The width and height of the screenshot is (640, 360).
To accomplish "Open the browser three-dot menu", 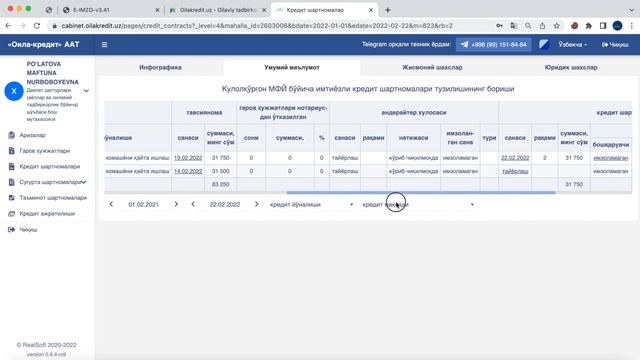I will click(631, 26).
